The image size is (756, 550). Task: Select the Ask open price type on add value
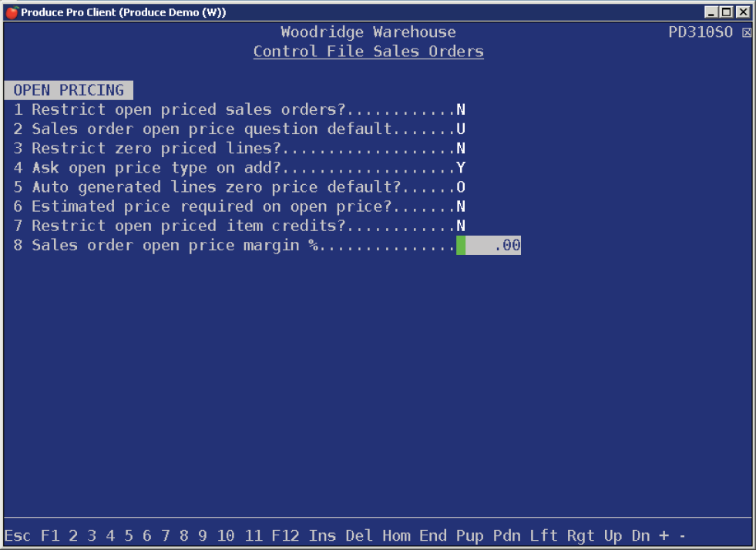pos(461,168)
